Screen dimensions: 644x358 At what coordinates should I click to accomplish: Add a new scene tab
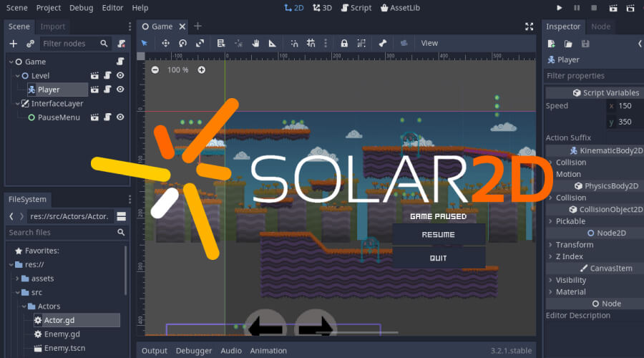click(x=197, y=26)
